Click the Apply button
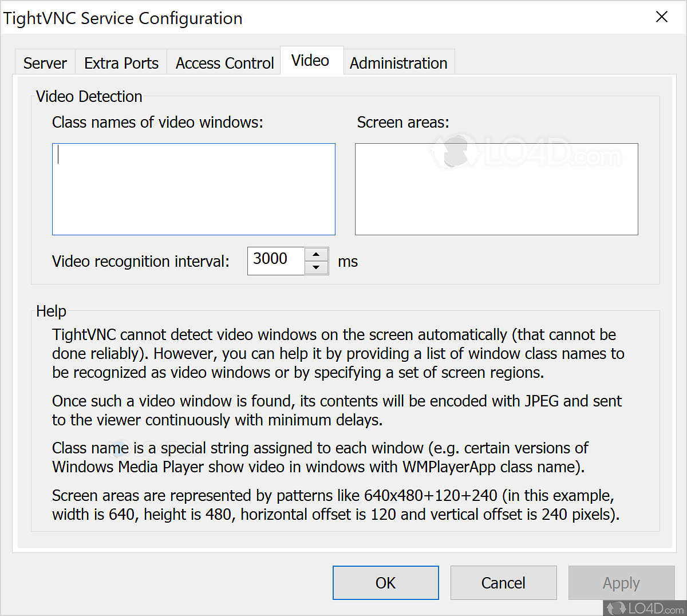The image size is (687, 616). click(621, 583)
